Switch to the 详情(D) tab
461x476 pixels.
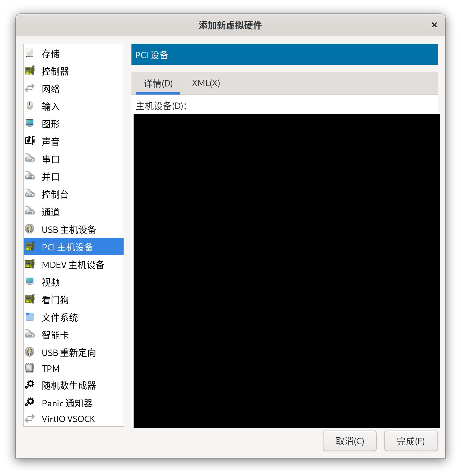click(x=158, y=83)
